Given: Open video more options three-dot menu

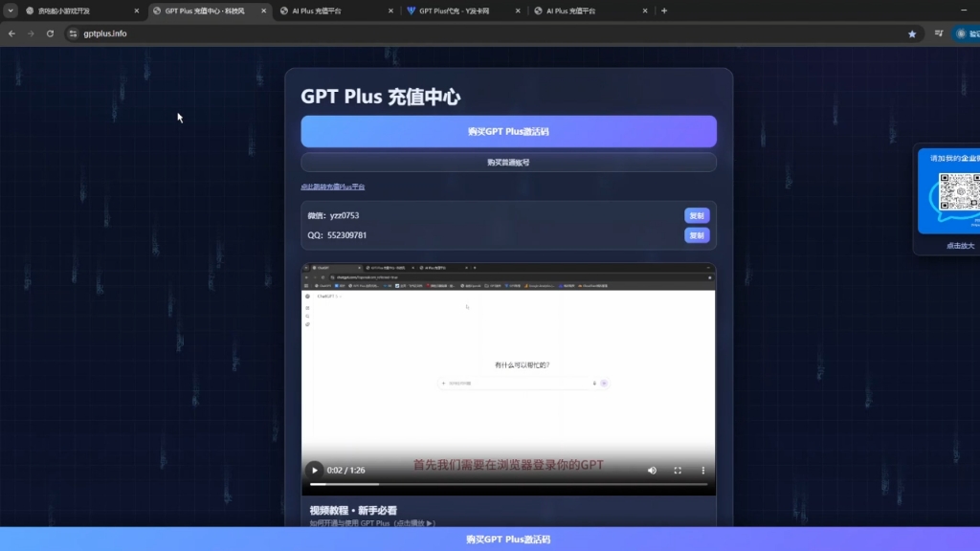Looking at the screenshot, I should (x=703, y=471).
